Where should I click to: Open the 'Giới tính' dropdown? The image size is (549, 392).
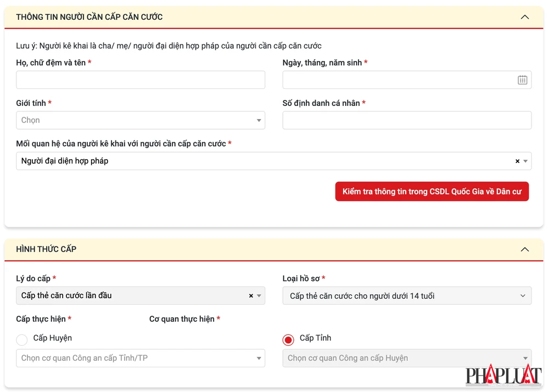pyautogui.click(x=141, y=120)
